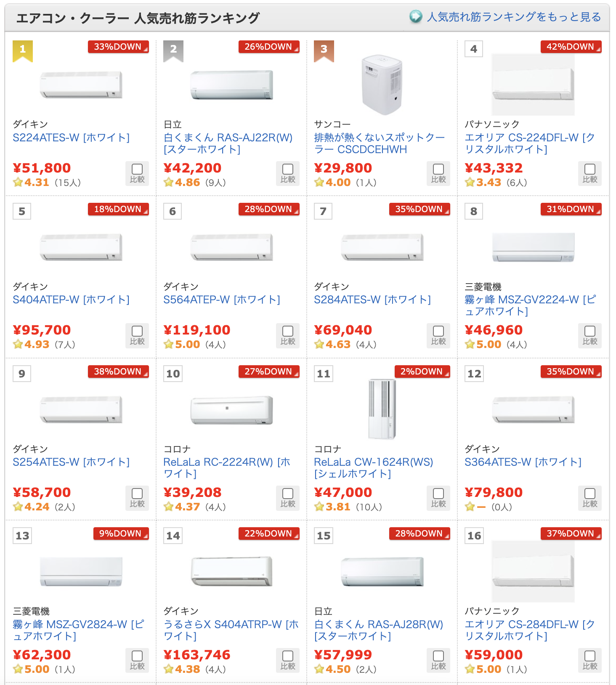
Task: Enable compare for Mitsubishi MSZ-GV2224-W
Action: 590,331
